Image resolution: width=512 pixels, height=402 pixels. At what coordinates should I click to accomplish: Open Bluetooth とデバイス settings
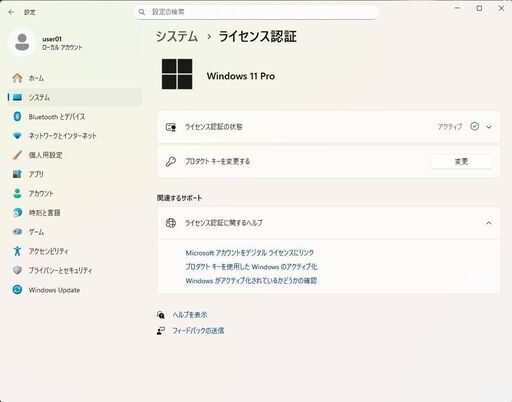tap(75, 117)
